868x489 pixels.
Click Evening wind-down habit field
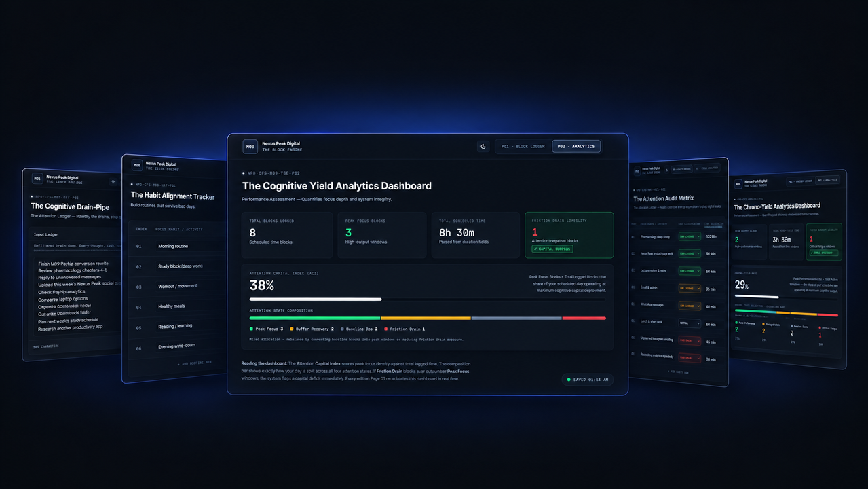coord(190,346)
